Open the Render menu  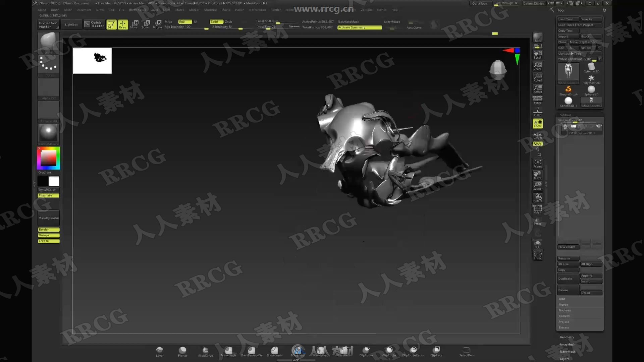point(276,10)
